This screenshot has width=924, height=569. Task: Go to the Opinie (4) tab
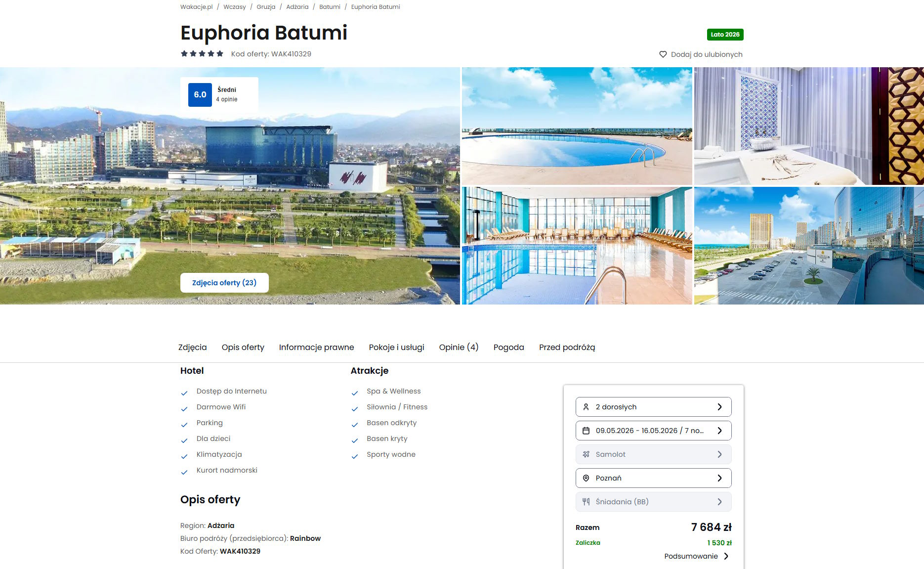pyautogui.click(x=459, y=347)
